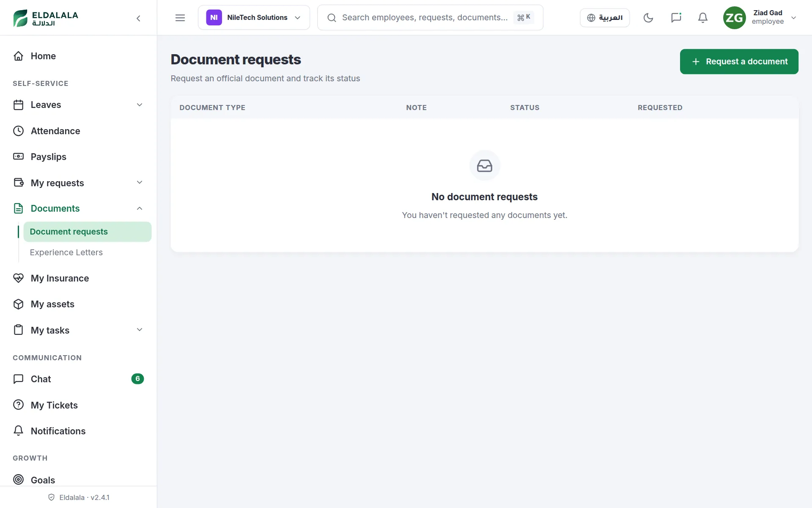Open the Chat menu item

78,379
